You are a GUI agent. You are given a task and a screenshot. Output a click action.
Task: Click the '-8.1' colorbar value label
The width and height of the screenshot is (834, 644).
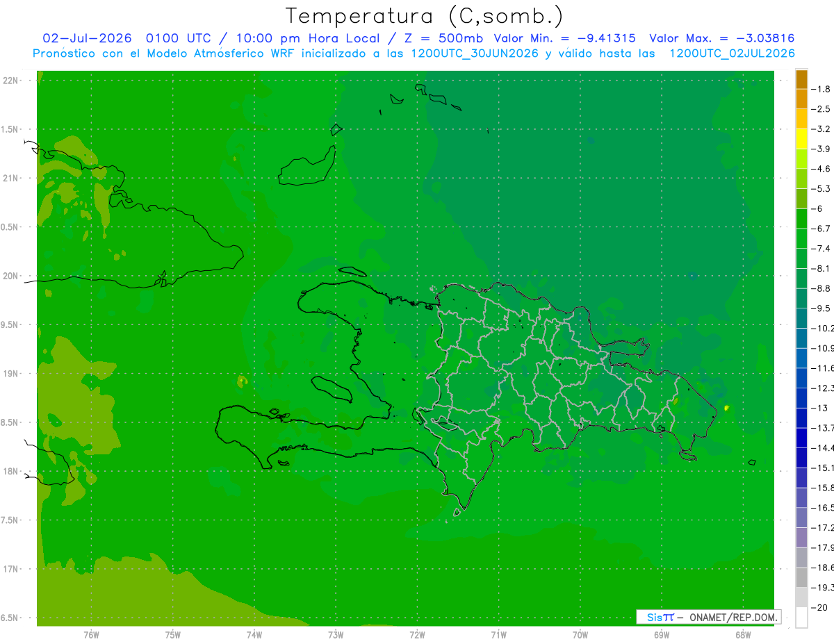point(821,269)
